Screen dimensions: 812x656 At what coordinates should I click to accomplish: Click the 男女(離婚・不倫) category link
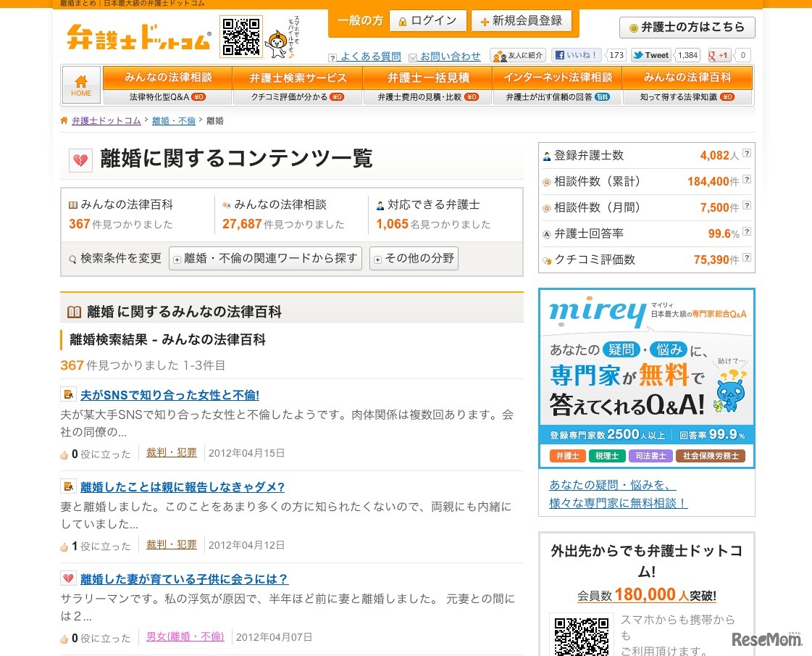click(185, 636)
